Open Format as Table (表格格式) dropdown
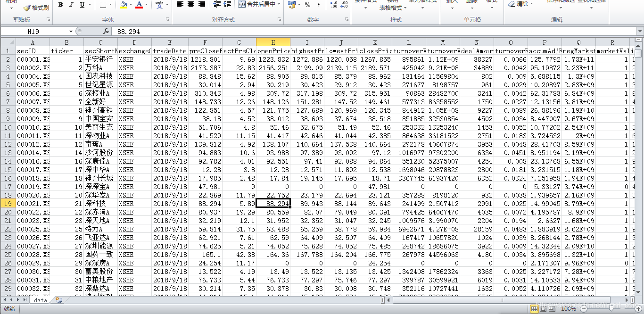 [393, 8]
